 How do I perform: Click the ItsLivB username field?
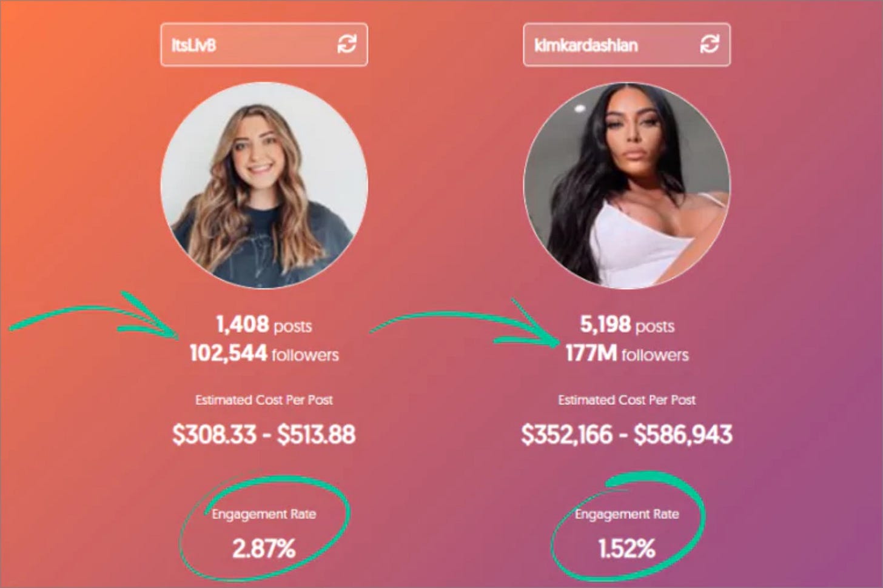tap(243, 44)
